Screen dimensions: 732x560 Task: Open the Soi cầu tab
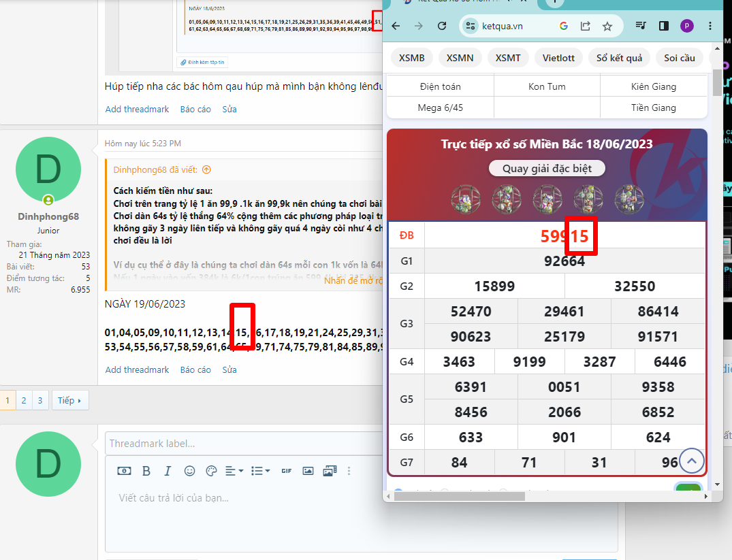tap(680, 58)
